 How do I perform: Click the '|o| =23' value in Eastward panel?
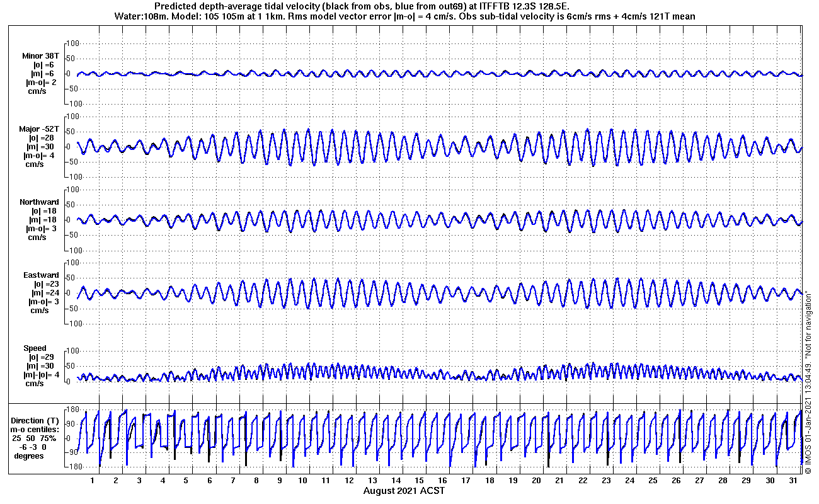(44, 284)
